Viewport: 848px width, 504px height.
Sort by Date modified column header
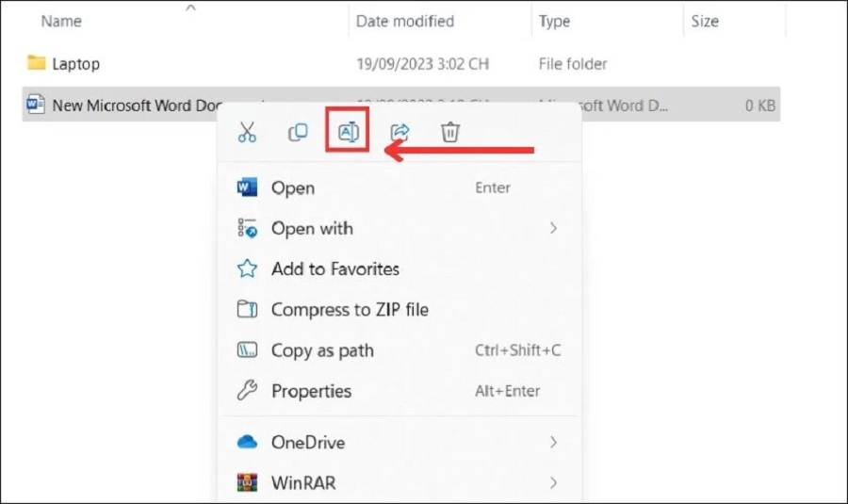coord(404,21)
